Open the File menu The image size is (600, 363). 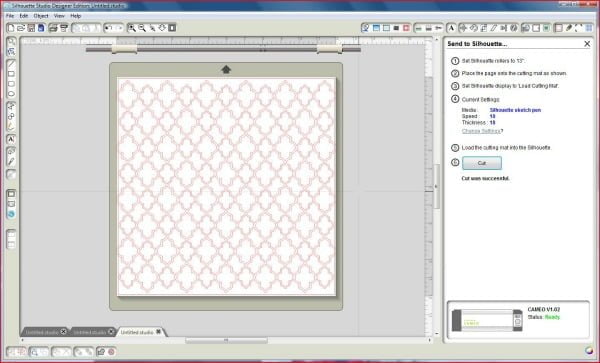click(10, 16)
